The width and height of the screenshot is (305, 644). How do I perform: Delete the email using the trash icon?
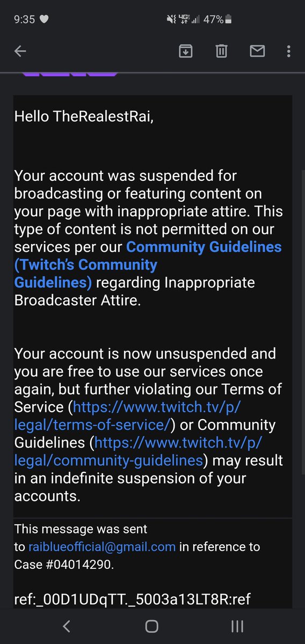tap(221, 51)
